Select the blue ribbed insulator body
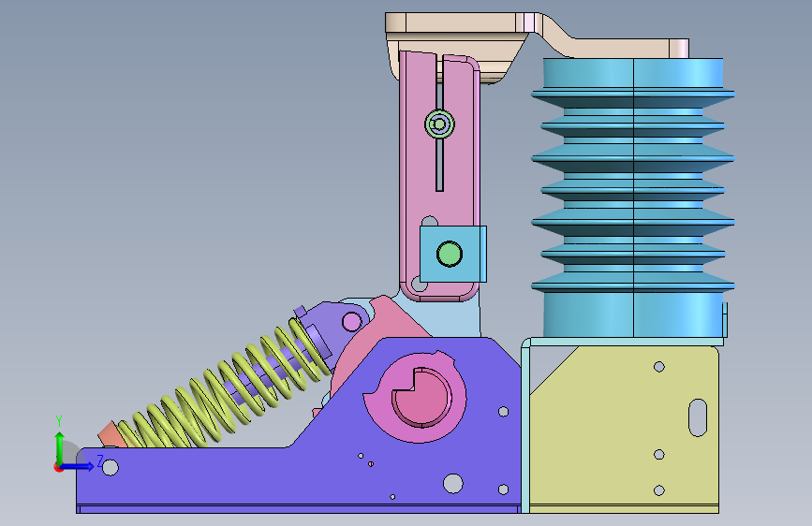Screen dimensions: 812x526 point(633,197)
